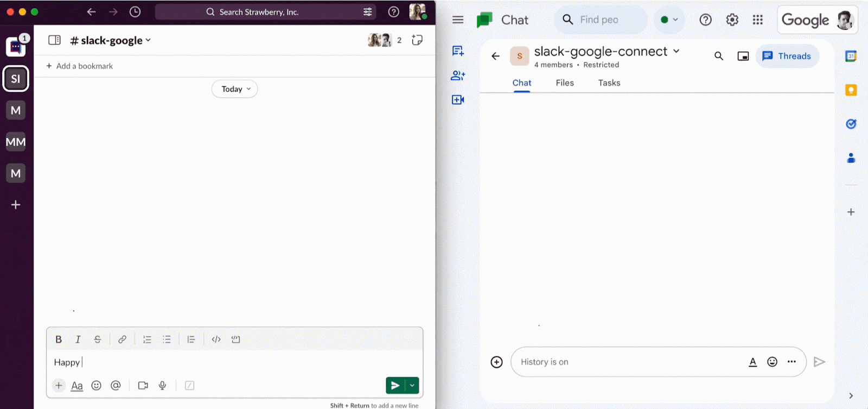Toggle italic formatting in Slack composer
Image resolution: width=868 pixels, height=409 pixels.
coord(78,339)
